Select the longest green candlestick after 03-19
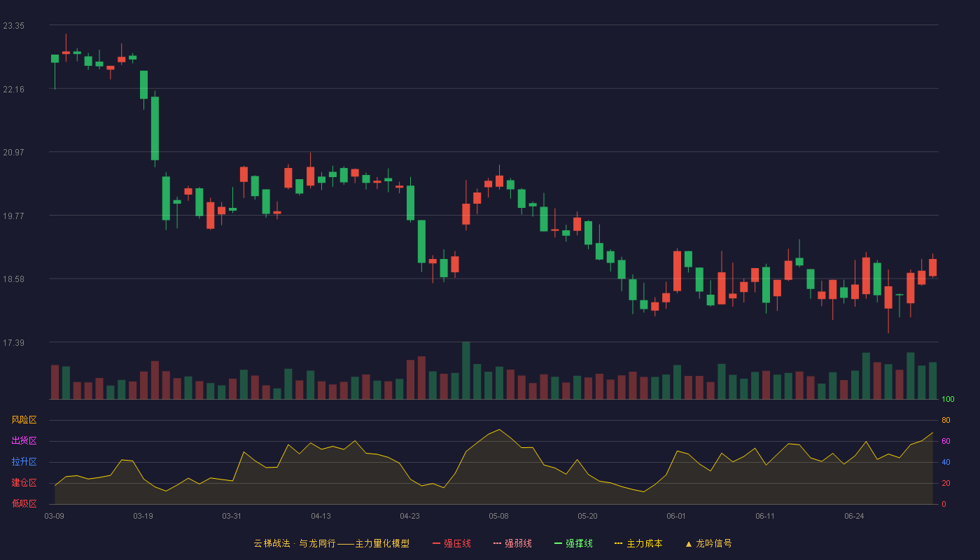The image size is (980, 560). pos(155,129)
